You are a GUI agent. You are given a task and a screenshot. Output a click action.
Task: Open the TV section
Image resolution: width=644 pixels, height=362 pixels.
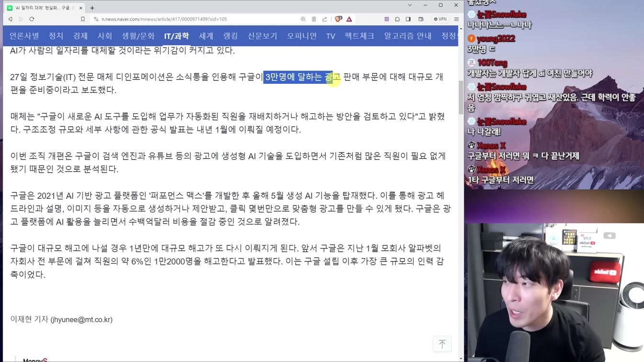331,36
